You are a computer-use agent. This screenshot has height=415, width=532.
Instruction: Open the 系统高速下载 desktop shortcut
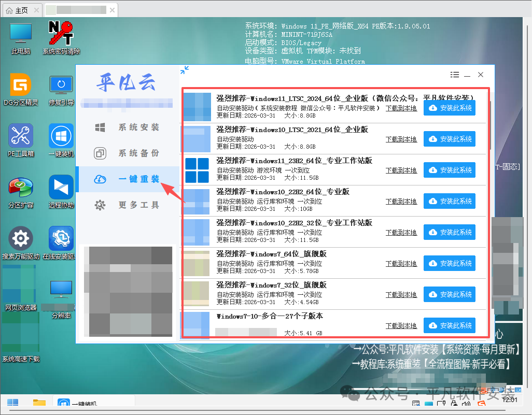pos(20,337)
